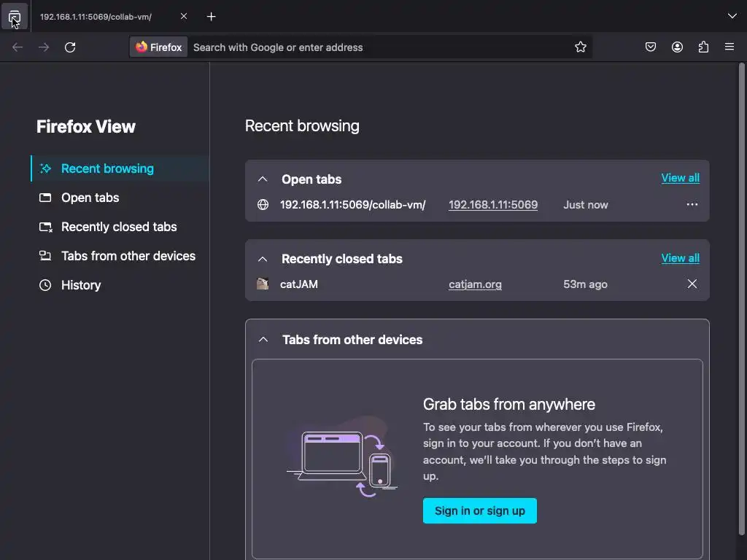The height and width of the screenshot is (560, 747).
Task: Bookmark this page with the star icon
Action: (580, 47)
